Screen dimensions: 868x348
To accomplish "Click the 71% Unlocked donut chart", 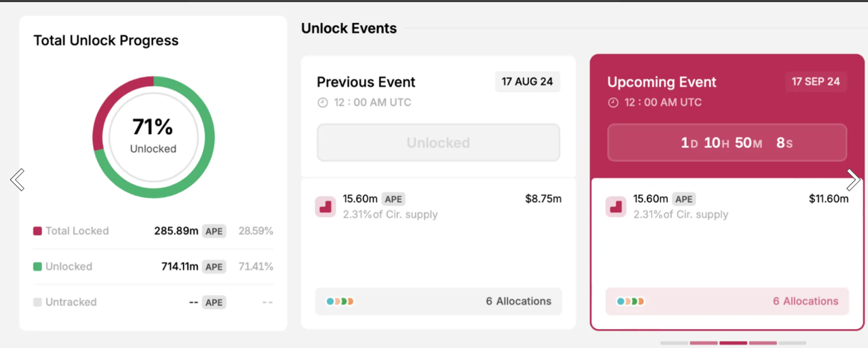I will (153, 137).
